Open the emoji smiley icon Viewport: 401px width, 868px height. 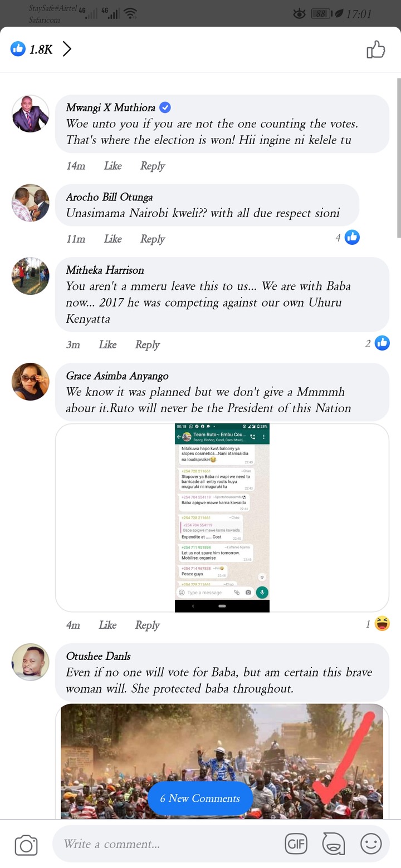(x=371, y=844)
